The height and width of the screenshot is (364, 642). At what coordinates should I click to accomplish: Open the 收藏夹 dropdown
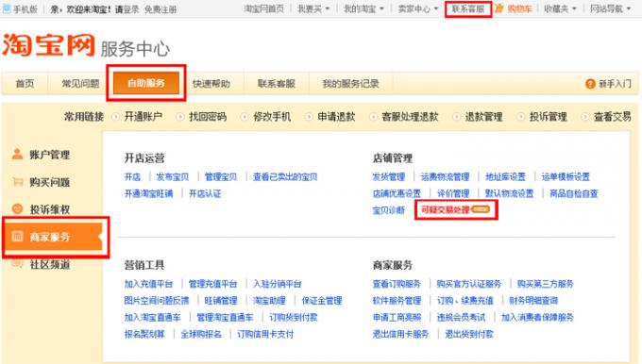point(560,8)
